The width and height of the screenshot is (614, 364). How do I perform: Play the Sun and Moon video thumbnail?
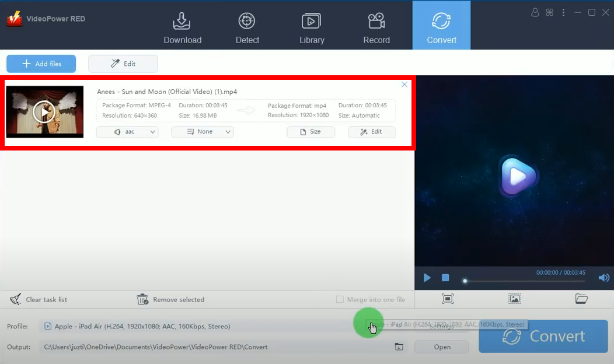[x=44, y=111]
